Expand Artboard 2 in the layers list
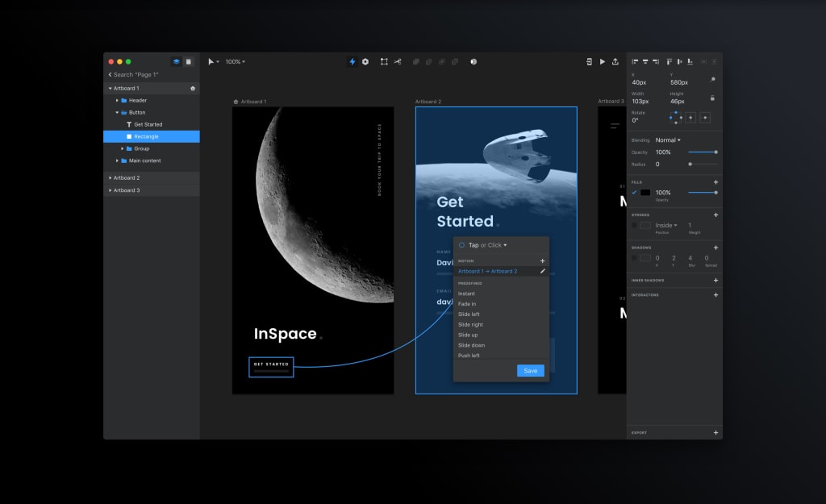 tap(111, 177)
